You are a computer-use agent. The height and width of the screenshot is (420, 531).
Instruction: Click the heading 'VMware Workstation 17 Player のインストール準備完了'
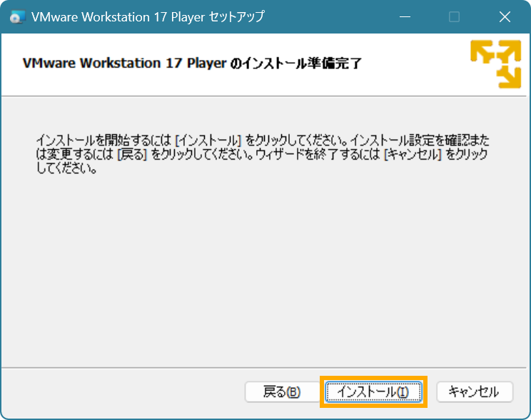point(193,63)
